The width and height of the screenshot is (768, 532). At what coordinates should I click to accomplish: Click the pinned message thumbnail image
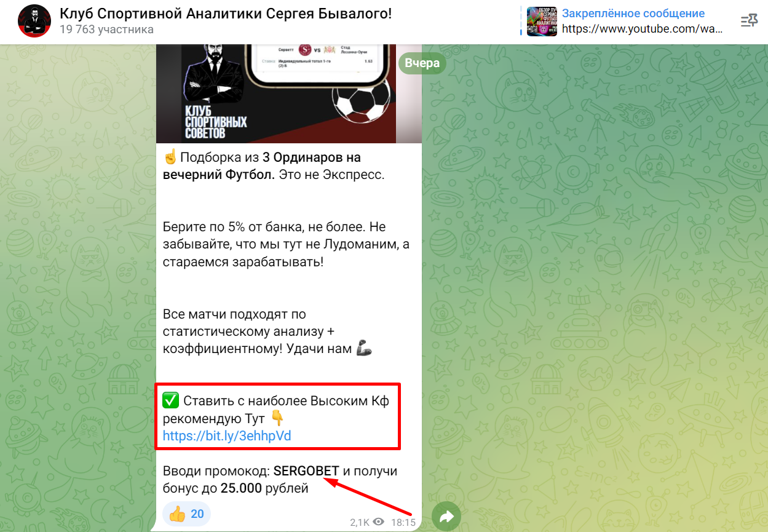point(542,22)
